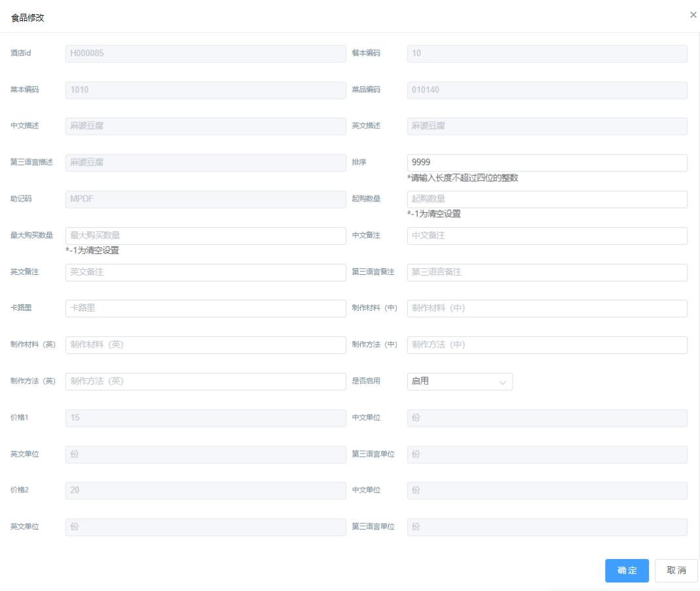The width and height of the screenshot is (700, 591).
Task: Click the 价格1 field showing 15
Action: click(x=206, y=418)
